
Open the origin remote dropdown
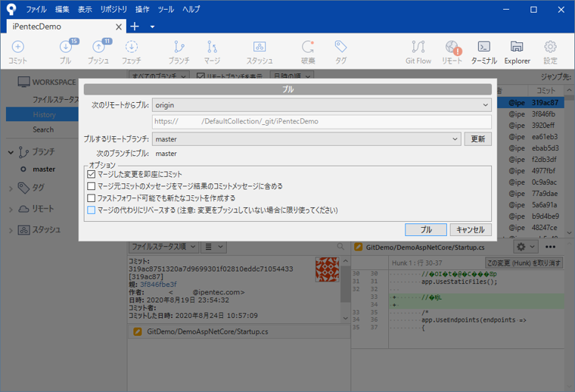click(x=322, y=105)
